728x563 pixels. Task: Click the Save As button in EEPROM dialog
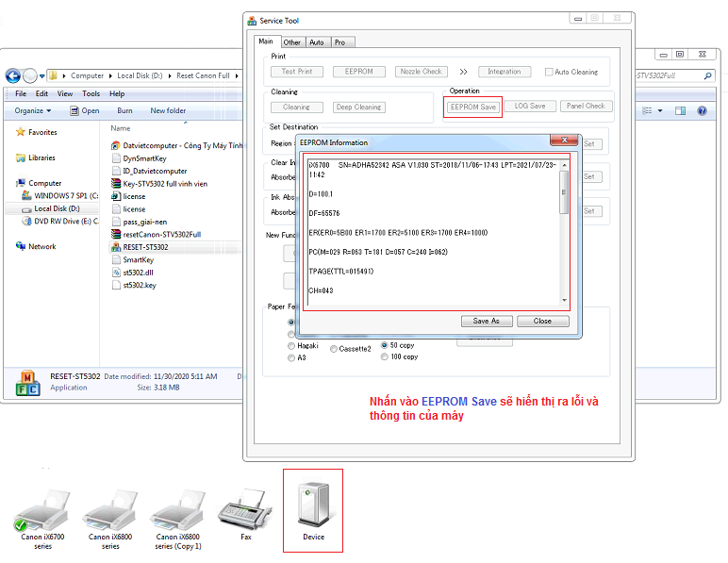486,322
